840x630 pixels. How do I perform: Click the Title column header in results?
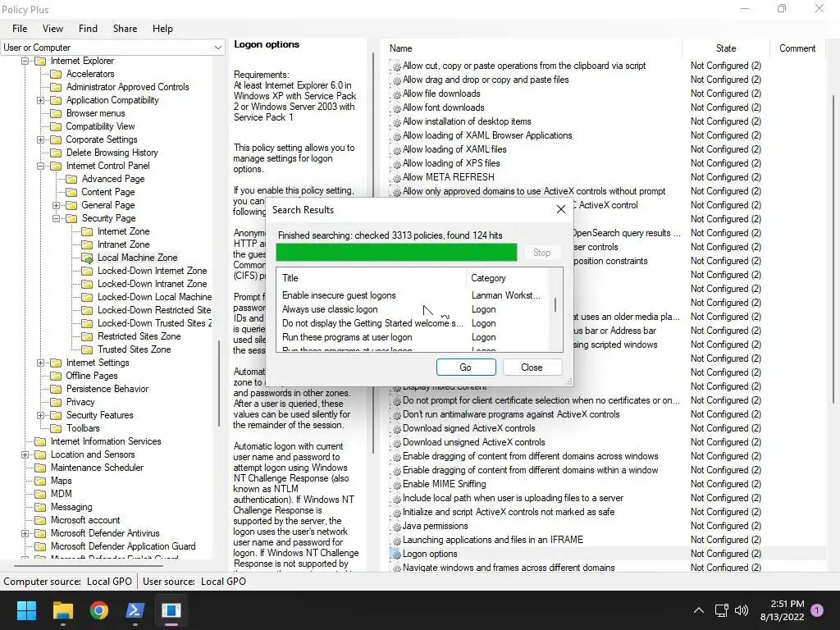(x=372, y=278)
